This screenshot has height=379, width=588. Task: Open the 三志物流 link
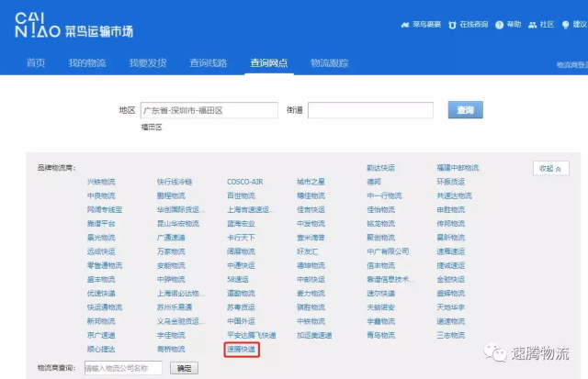tap(450, 335)
